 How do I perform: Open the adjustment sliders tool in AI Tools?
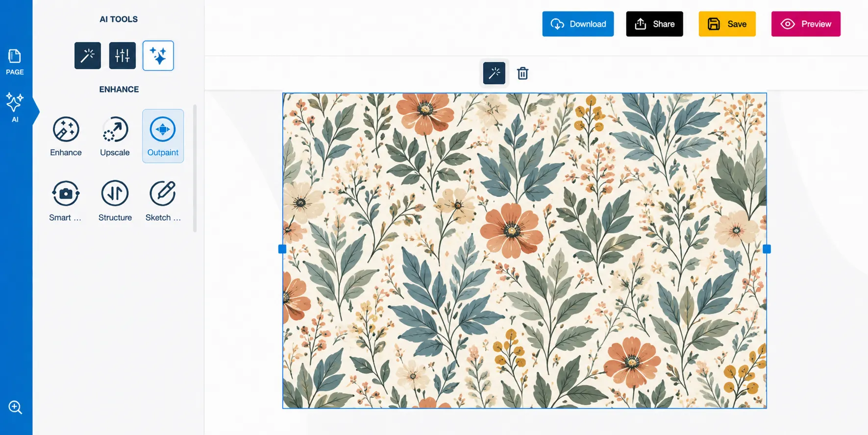pos(123,55)
